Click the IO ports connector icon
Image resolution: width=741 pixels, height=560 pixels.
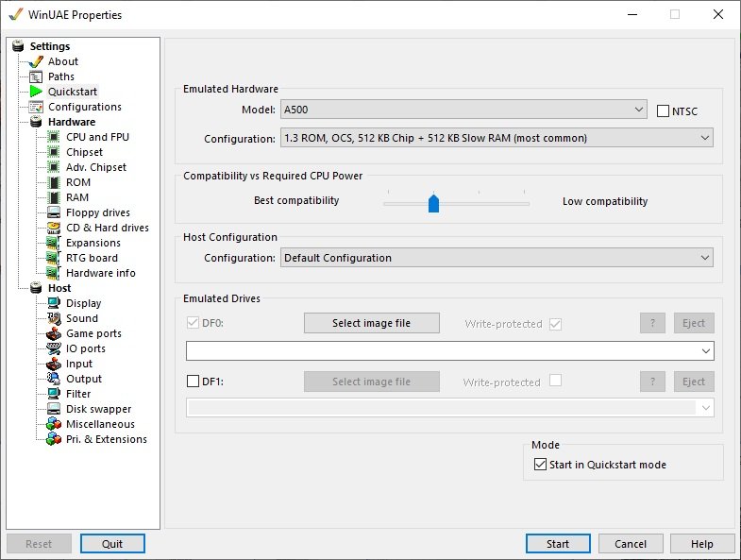(x=54, y=348)
